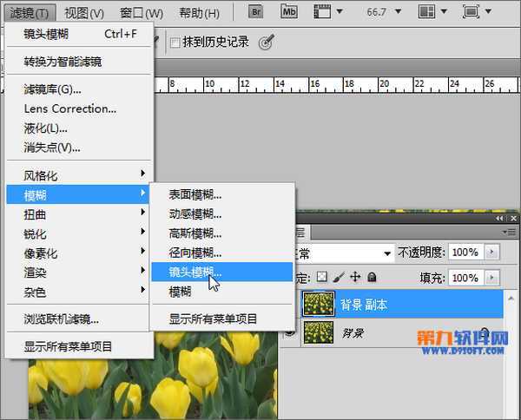Enable the 抹到历史记录 checkbox
This screenshot has height=420, width=521.
pyautogui.click(x=175, y=43)
